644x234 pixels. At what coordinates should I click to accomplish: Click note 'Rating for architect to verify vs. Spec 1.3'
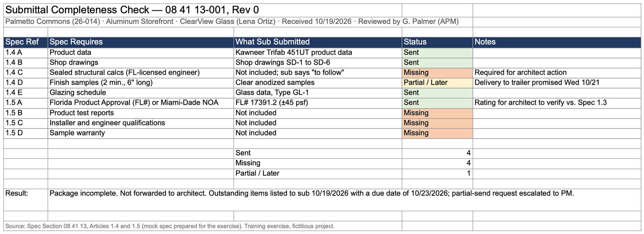point(557,103)
